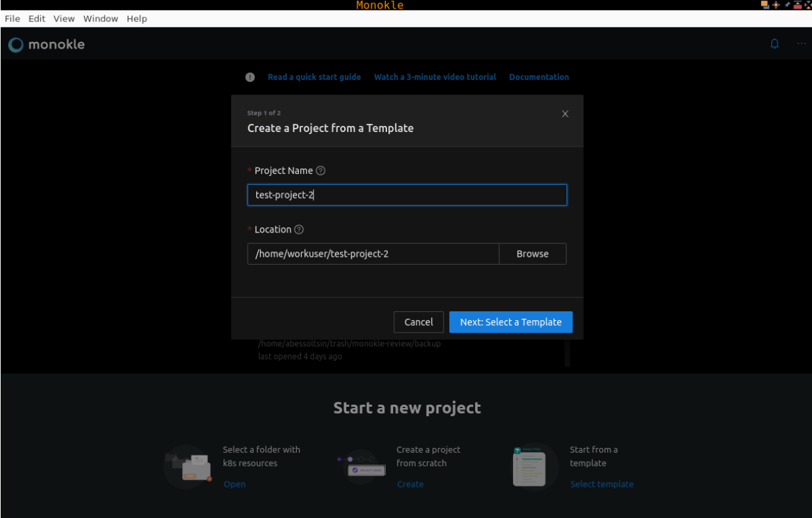
Task: Click the Monokle logo in the header
Action: [47, 45]
